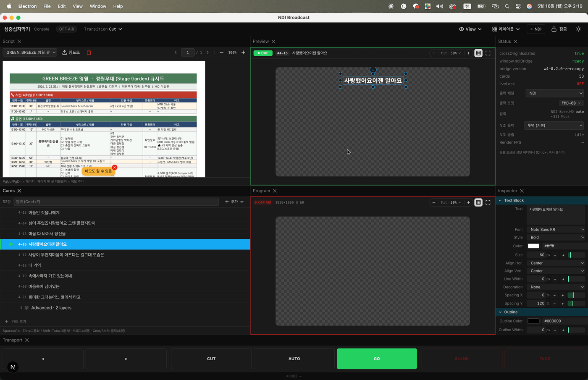Switch theme with the sun icon

[578, 29]
